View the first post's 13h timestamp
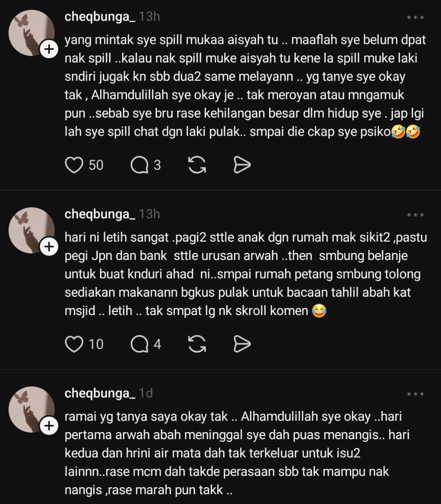 149,17
